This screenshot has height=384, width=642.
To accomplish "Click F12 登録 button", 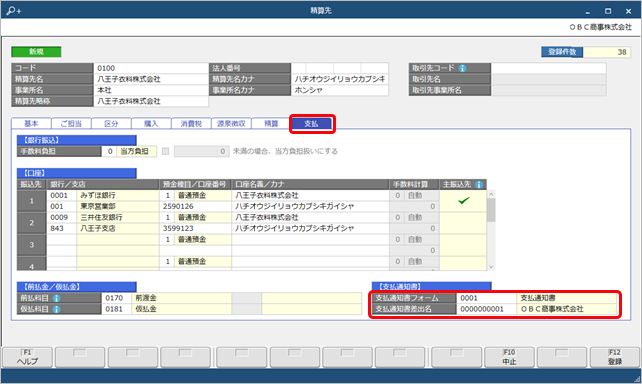I will click(x=615, y=357).
